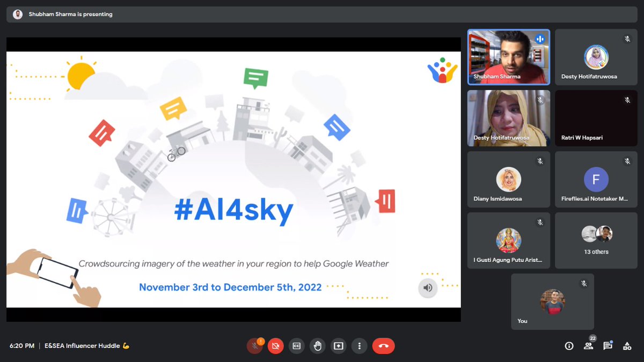Open more options three-dot menu
The height and width of the screenshot is (362, 644).
[359, 346]
